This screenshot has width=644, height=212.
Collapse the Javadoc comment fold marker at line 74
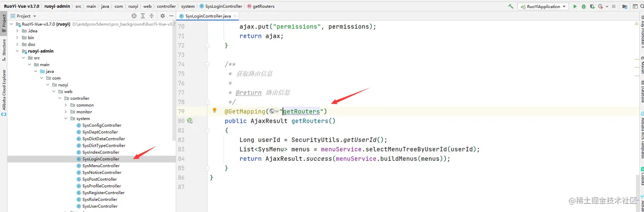point(207,64)
